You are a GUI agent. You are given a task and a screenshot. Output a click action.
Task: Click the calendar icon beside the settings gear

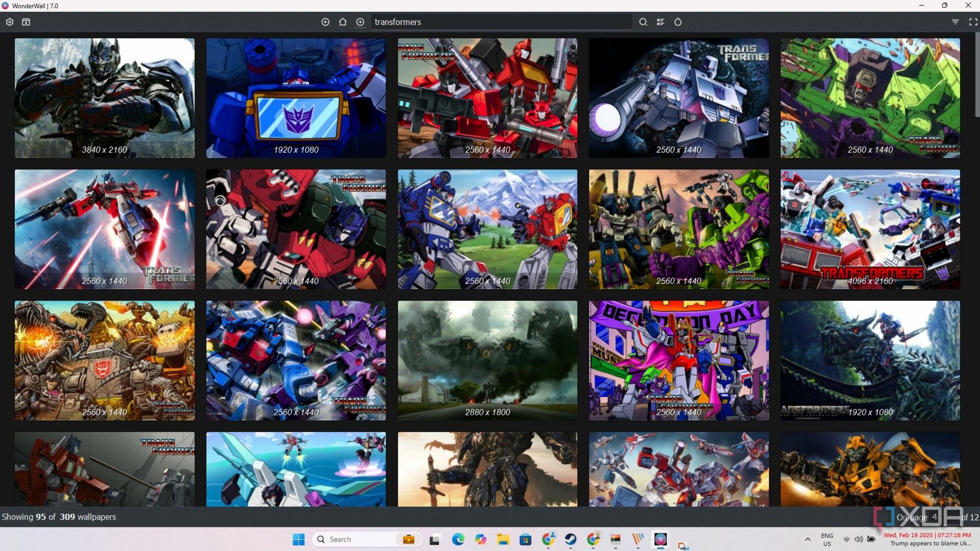click(26, 22)
